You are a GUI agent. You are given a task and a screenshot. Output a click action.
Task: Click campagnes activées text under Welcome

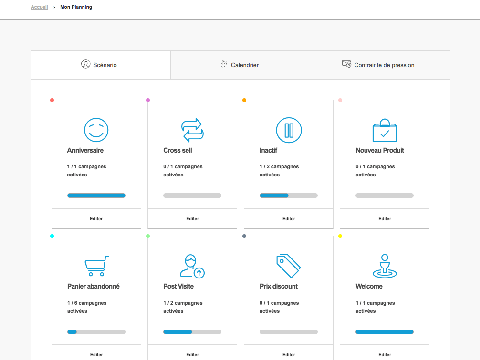375,307
